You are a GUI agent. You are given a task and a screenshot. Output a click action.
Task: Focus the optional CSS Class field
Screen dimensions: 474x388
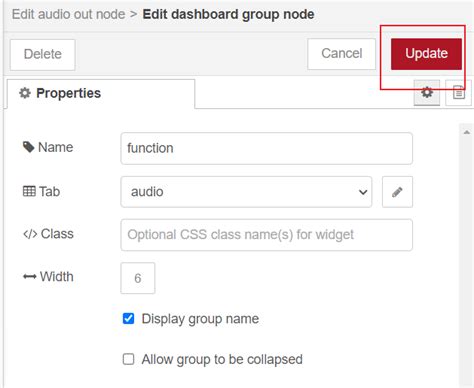[266, 235]
